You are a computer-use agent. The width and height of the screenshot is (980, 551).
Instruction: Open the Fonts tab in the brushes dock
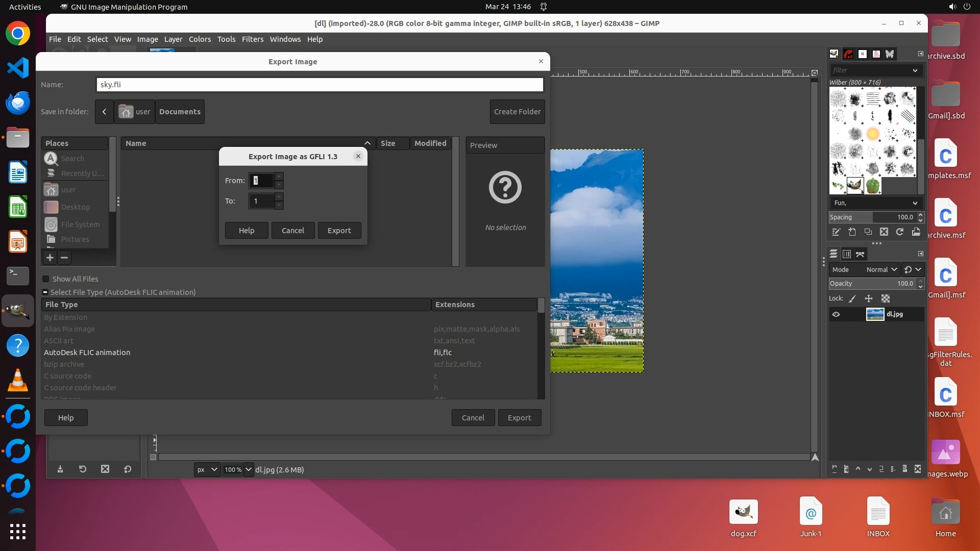pyautogui.click(x=862, y=54)
